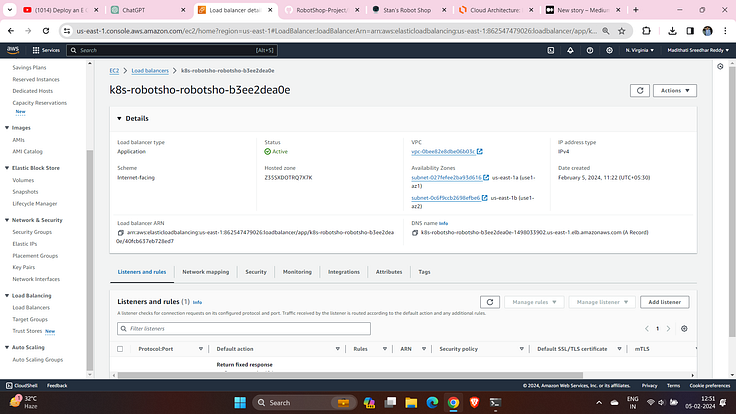Switch to ChatGPT browser tab
Viewport: 736px width, 414px height.
click(147, 10)
